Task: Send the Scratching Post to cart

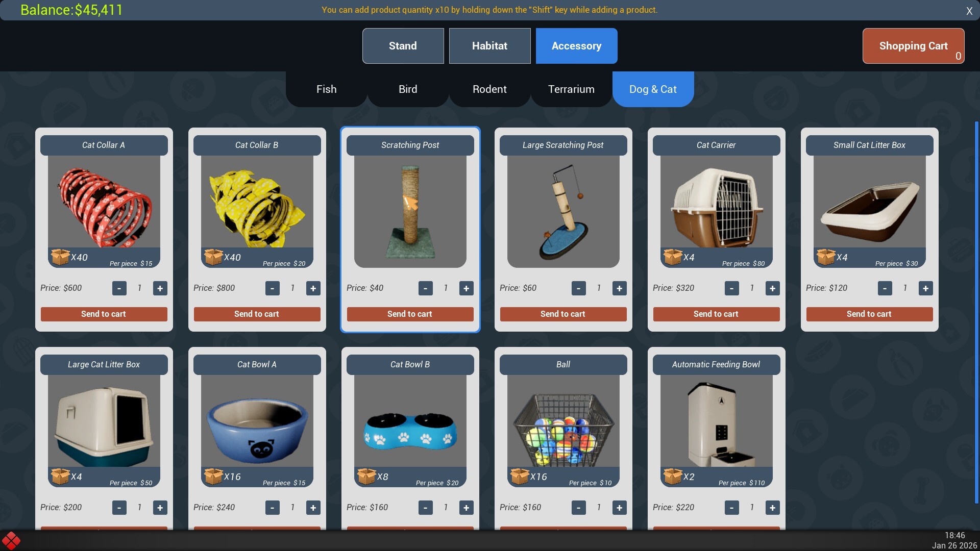Action: click(x=410, y=314)
